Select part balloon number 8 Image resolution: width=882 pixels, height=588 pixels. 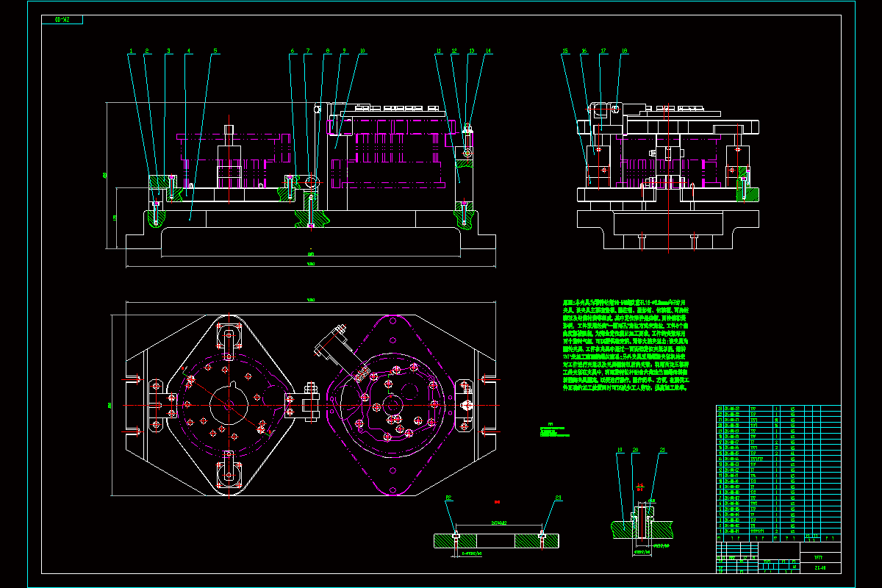[328, 51]
